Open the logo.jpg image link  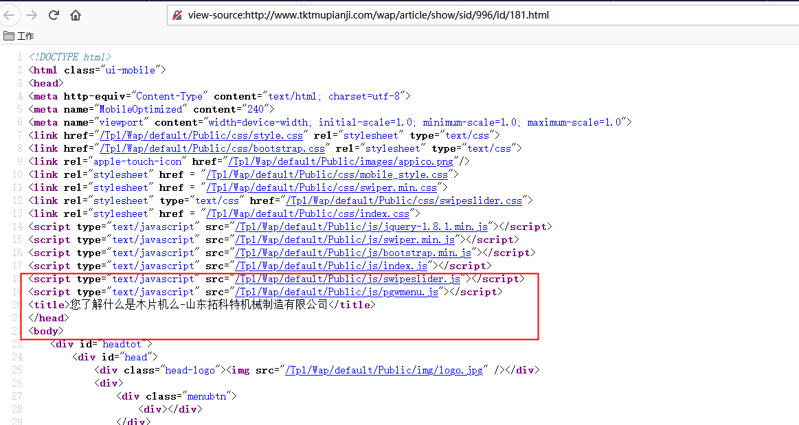(384, 370)
